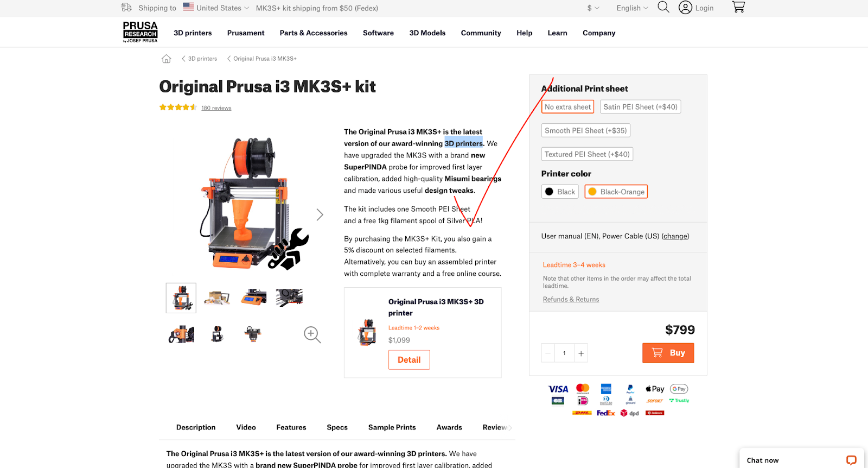The width and height of the screenshot is (868, 468).
Task: Increase quantity with the plus stepper
Action: 581,353
